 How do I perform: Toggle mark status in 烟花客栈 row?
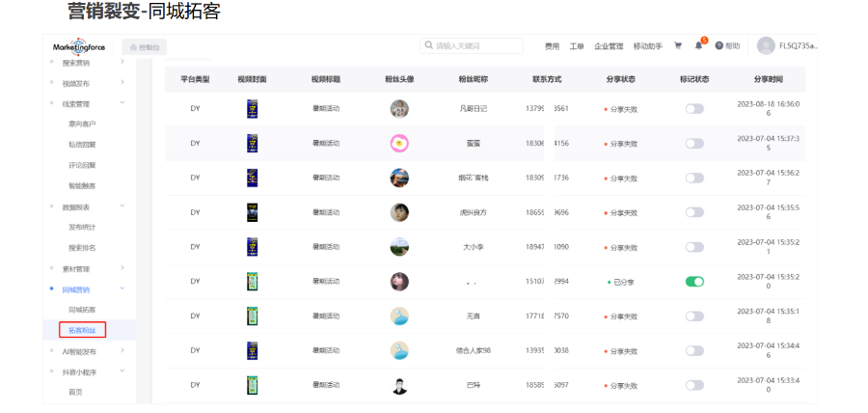(694, 178)
